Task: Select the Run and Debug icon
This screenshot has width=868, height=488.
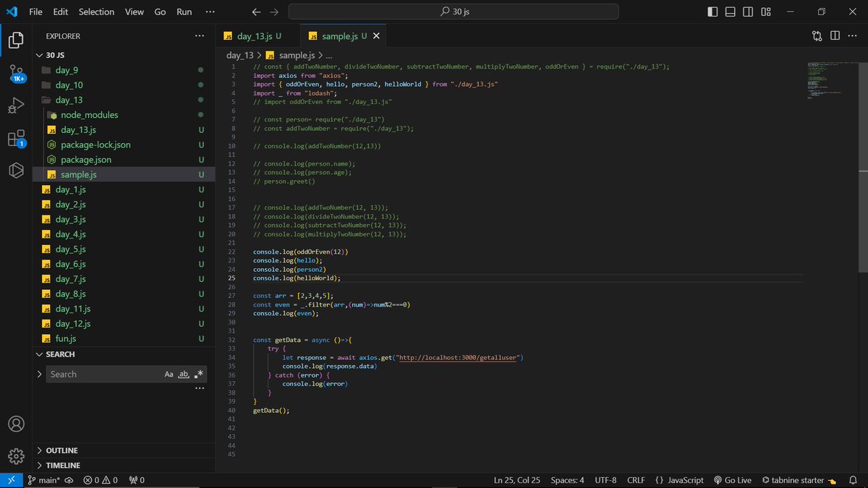Action: [15, 106]
